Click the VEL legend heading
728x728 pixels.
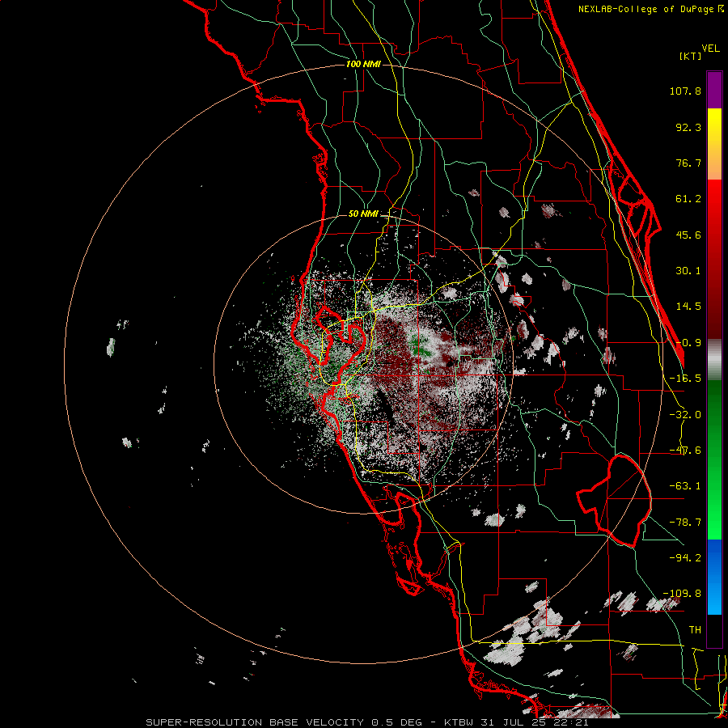tap(711, 49)
